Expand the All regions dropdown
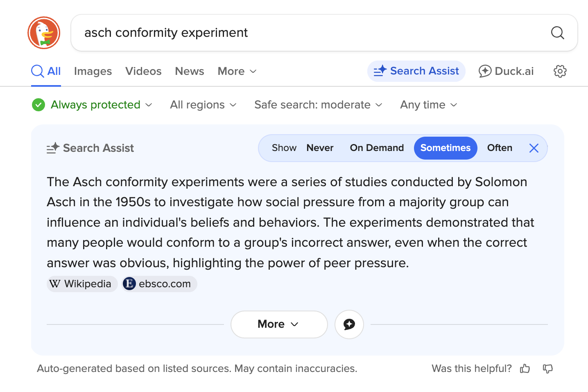588x392 pixels. click(203, 105)
